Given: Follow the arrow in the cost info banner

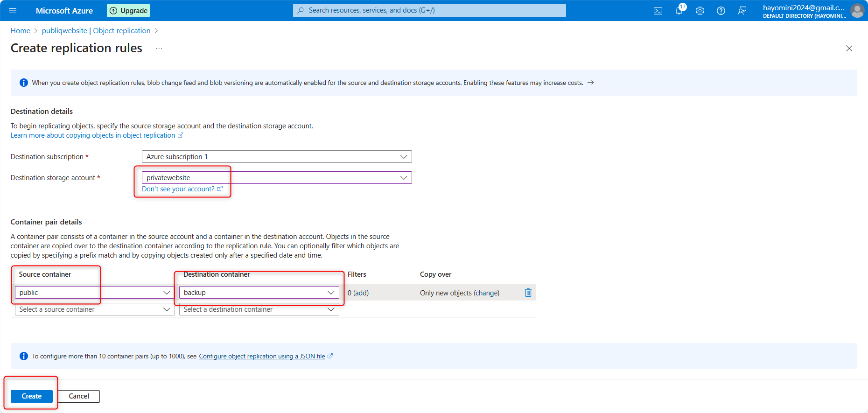Looking at the screenshot, I should coord(591,83).
